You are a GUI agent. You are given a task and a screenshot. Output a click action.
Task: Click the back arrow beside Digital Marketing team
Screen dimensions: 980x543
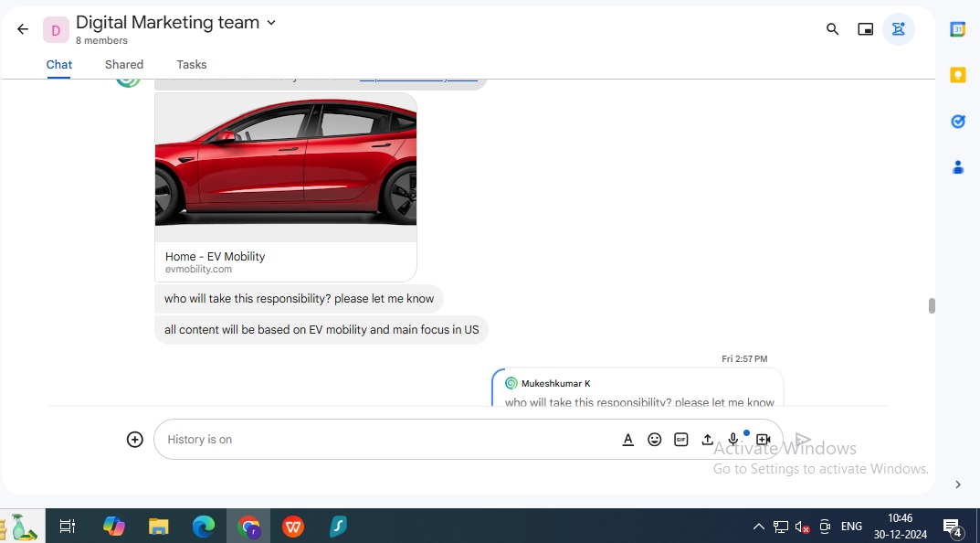pyautogui.click(x=23, y=28)
